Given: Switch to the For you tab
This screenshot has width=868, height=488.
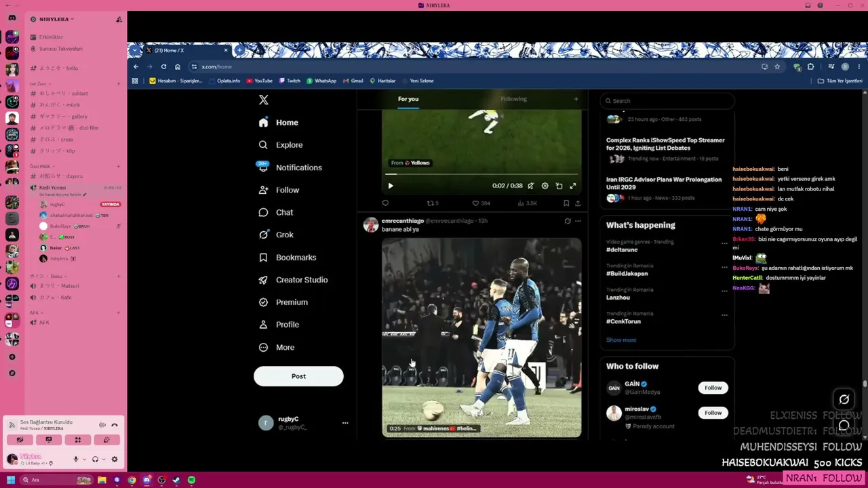Looking at the screenshot, I should 408,99.
